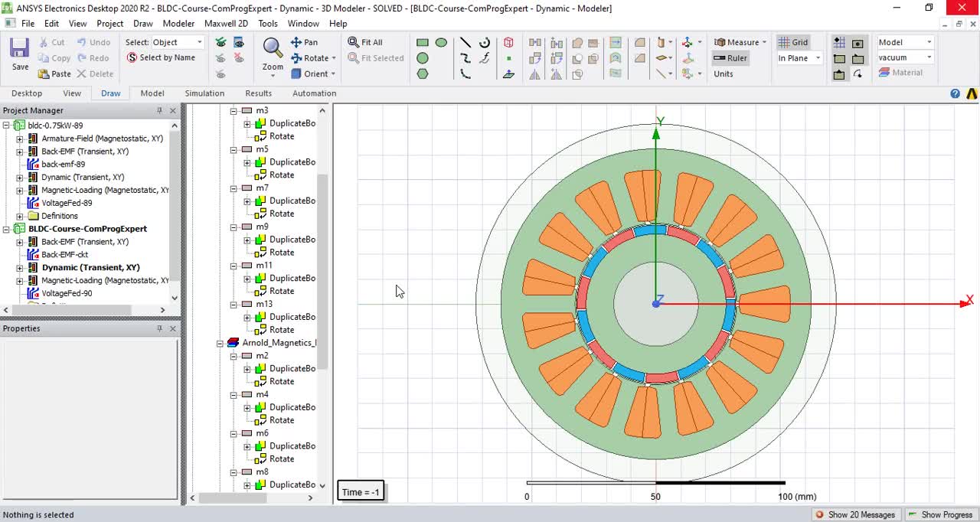Click the Select by Name icon
Screen dimensions: 980x522
click(132, 57)
